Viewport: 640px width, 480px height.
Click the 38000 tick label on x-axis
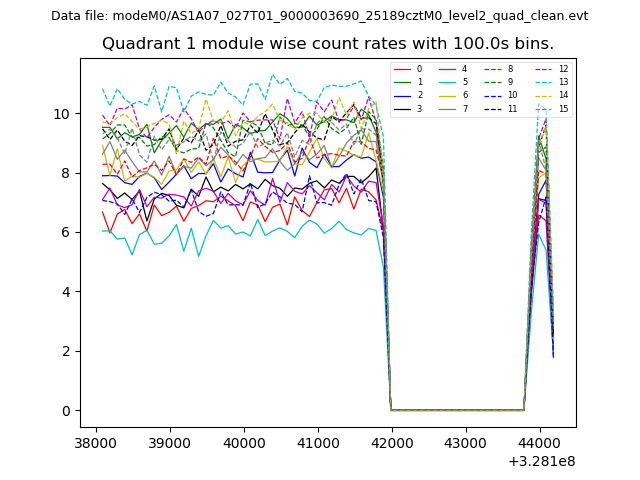coord(95,442)
